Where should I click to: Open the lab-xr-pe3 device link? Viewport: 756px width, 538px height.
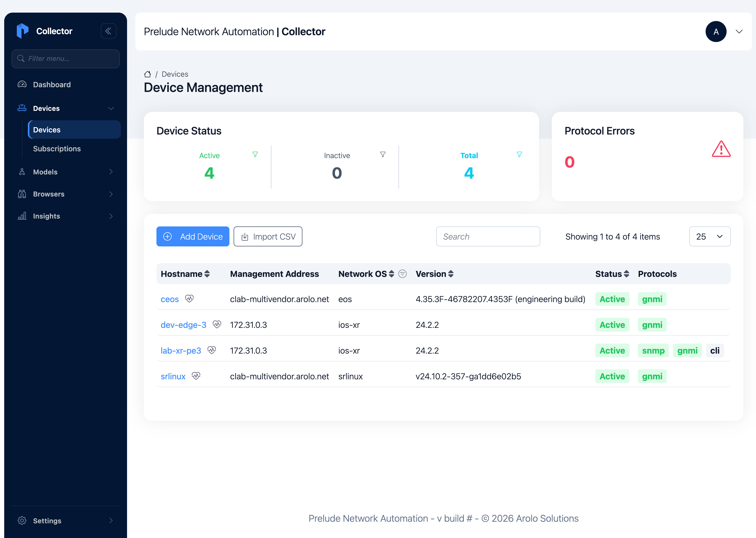181,350
